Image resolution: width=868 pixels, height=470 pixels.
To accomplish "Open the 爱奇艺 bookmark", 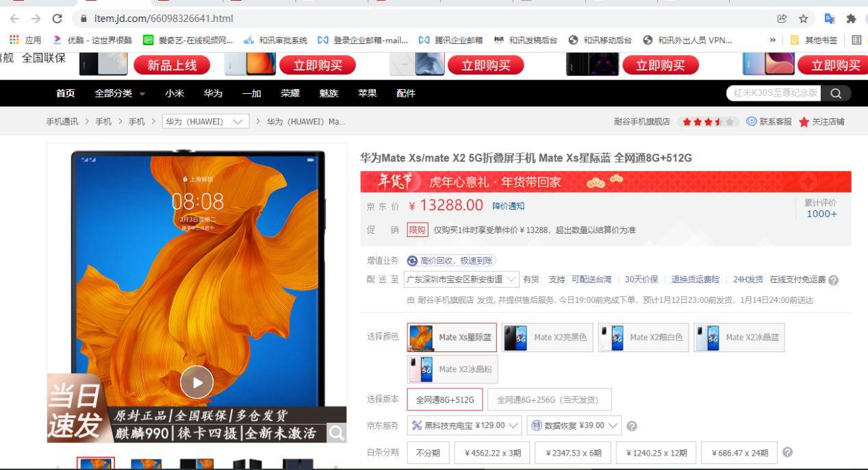I will pyautogui.click(x=188, y=40).
